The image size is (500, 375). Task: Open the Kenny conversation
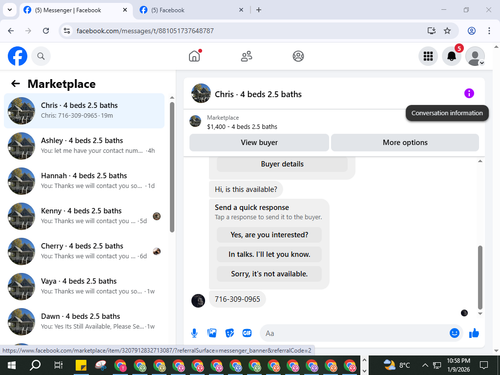tap(84, 216)
